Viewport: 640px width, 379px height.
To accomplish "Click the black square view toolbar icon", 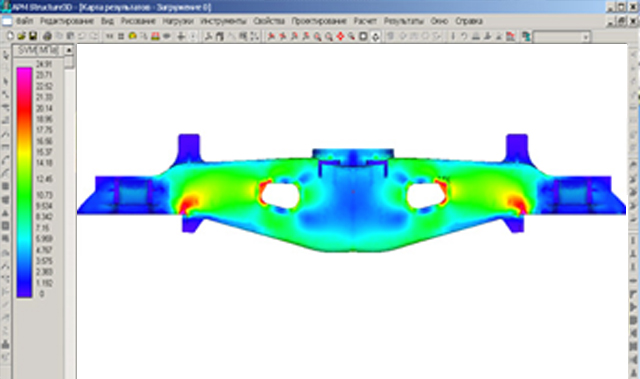I will [x=363, y=37].
